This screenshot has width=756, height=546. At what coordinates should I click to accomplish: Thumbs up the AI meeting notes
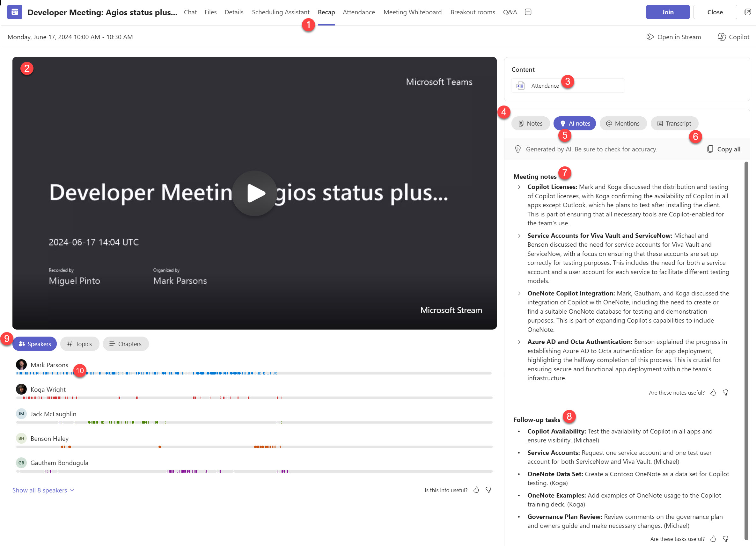click(713, 392)
